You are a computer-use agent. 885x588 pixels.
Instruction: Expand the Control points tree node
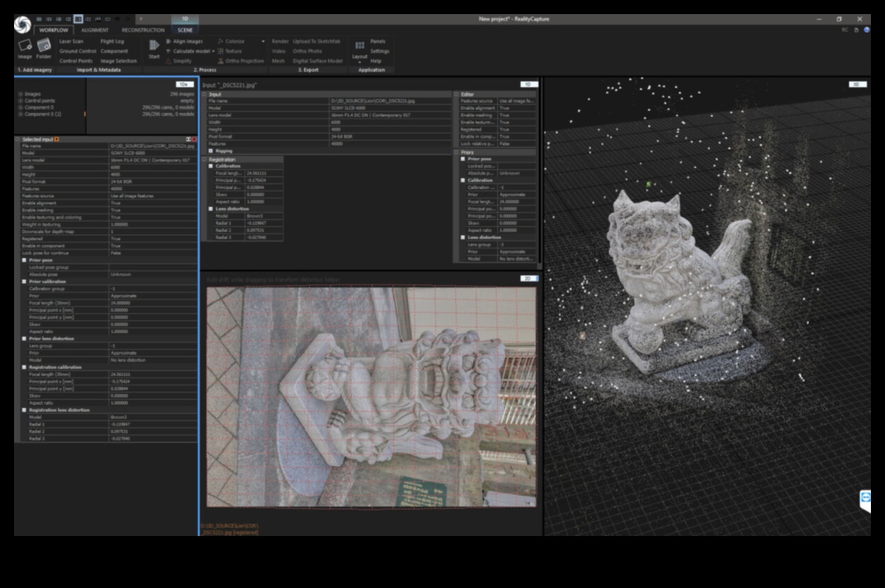click(x=20, y=100)
